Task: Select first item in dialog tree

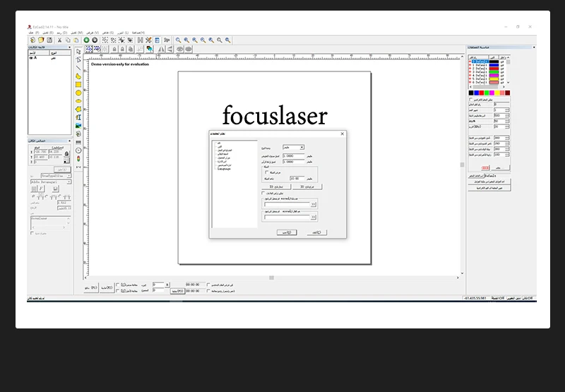Action: (x=219, y=143)
